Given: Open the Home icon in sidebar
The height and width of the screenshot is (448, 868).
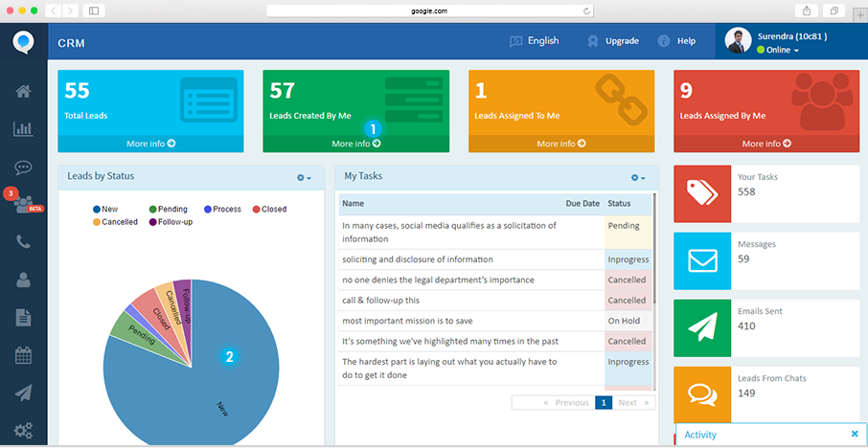Looking at the screenshot, I should tap(23, 92).
